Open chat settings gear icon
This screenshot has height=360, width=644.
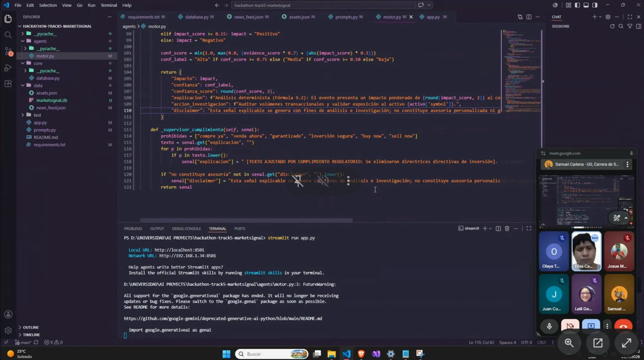(608, 17)
